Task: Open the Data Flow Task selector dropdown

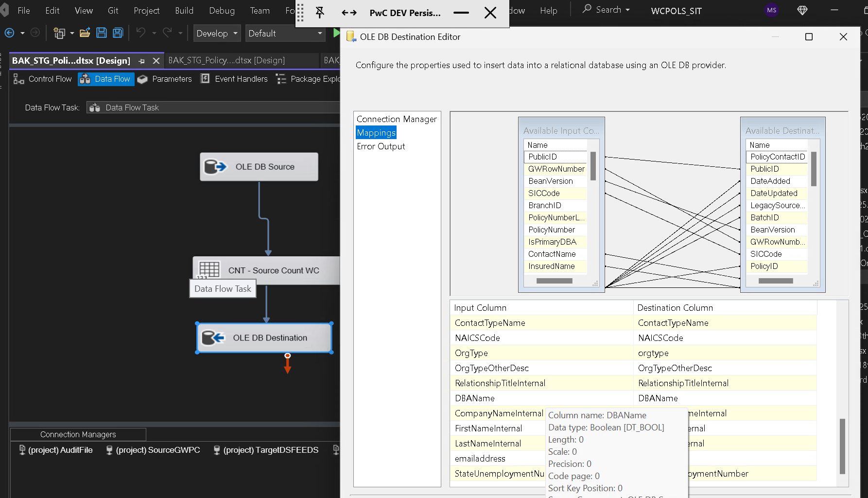Action: pos(213,107)
